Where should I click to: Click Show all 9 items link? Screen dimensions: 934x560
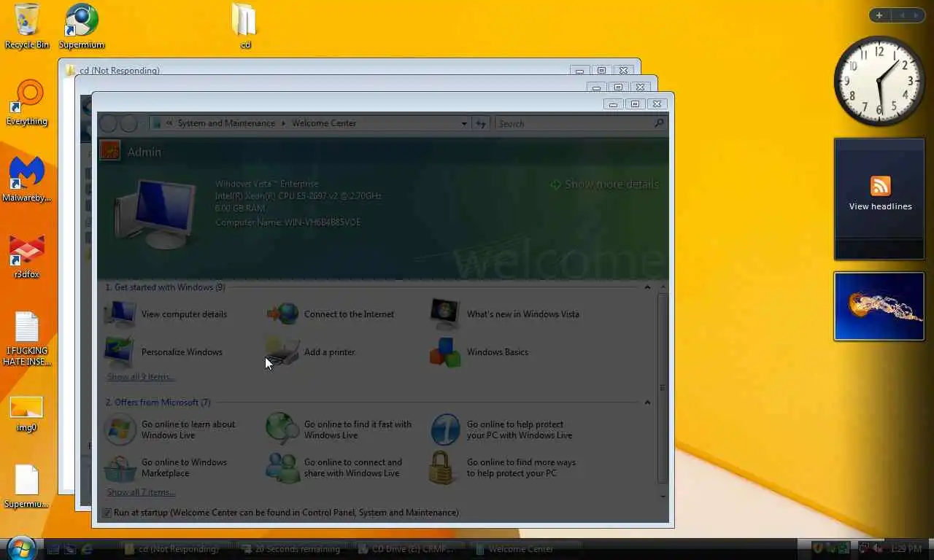(x=141, y=377)
